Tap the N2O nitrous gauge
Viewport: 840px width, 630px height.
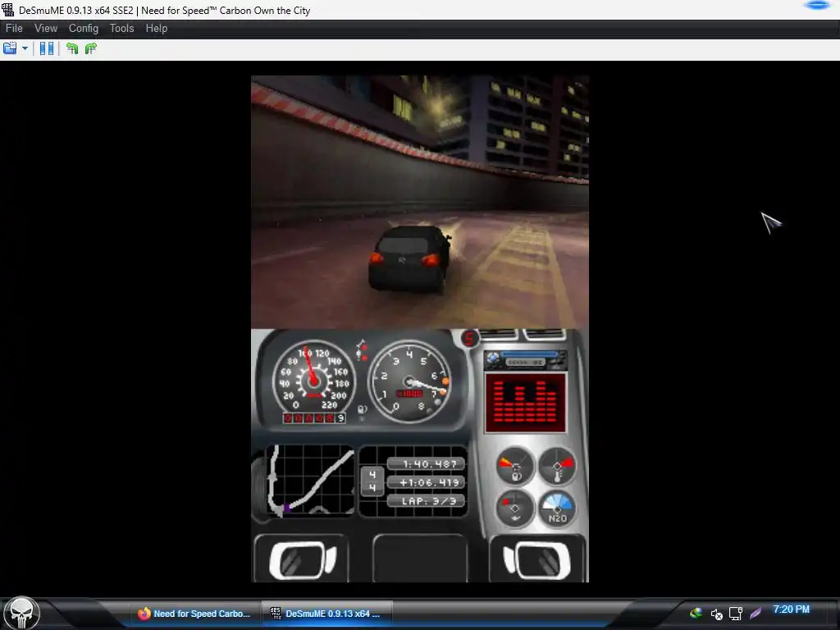(x=557, y=508)
